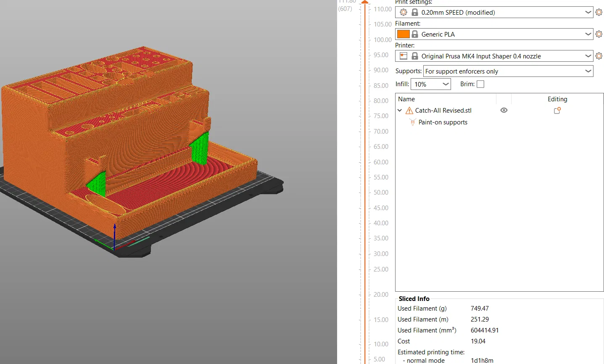Click the Editing column header

[557, 99]
